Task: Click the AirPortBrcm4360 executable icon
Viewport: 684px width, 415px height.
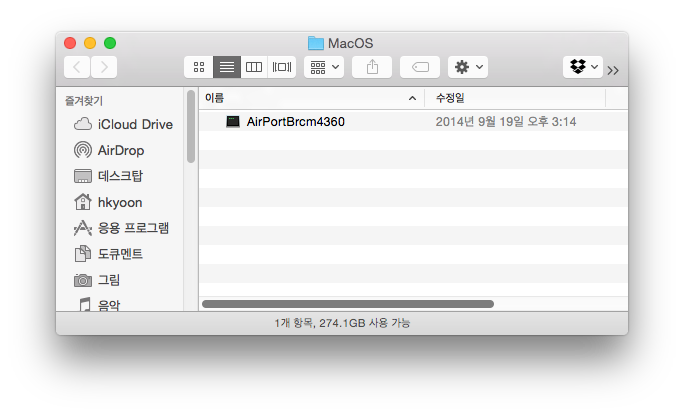Action: click(233, 121)
